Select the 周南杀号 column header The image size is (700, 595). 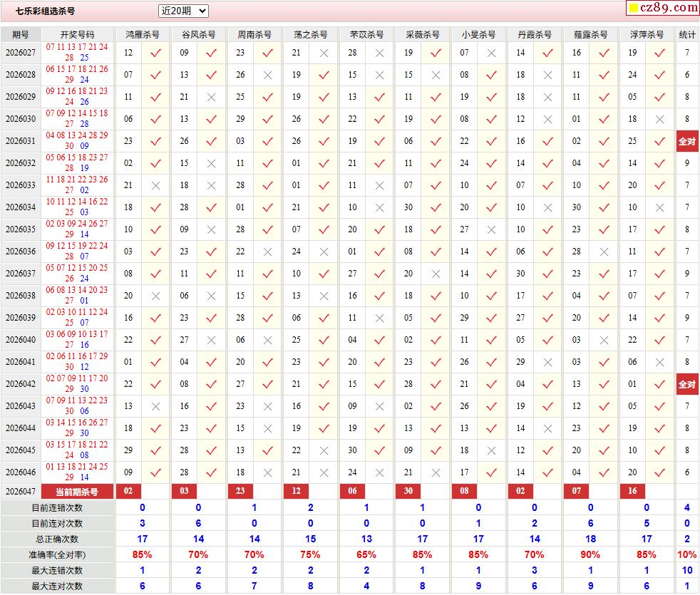click(x=254, y=34)
